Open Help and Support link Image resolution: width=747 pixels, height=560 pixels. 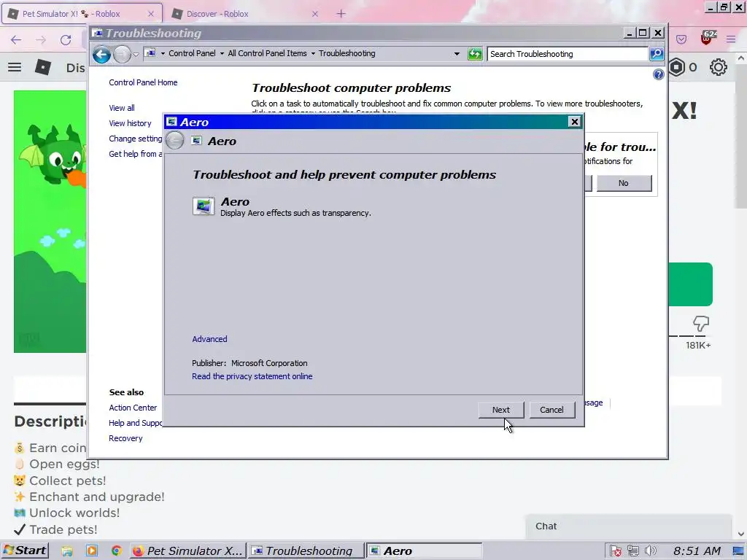135,423
